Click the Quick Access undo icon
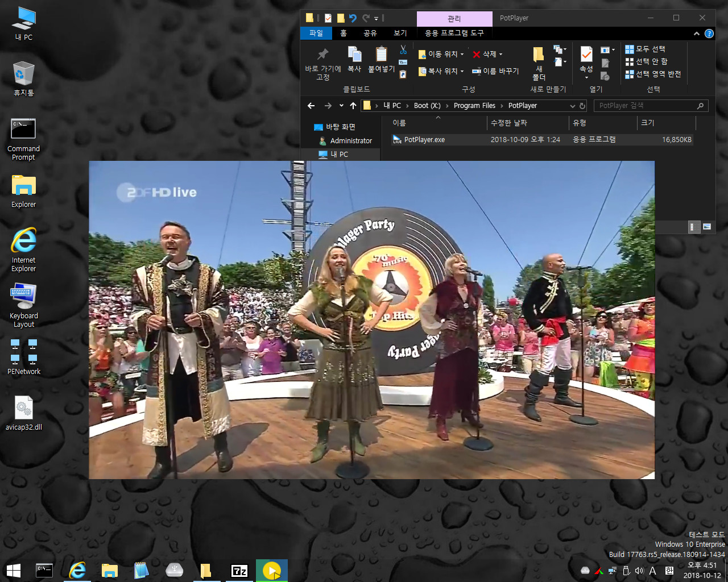728x582 pixels. tap(353, 18)
